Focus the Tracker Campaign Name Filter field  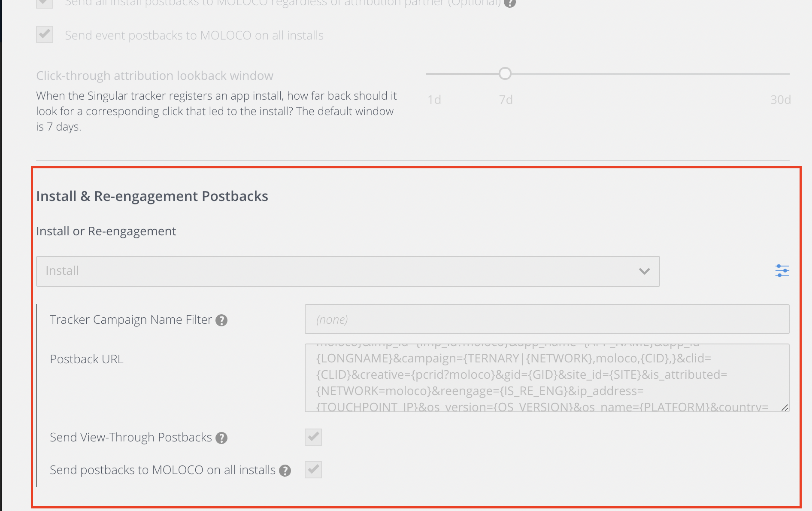coord(547,319)
